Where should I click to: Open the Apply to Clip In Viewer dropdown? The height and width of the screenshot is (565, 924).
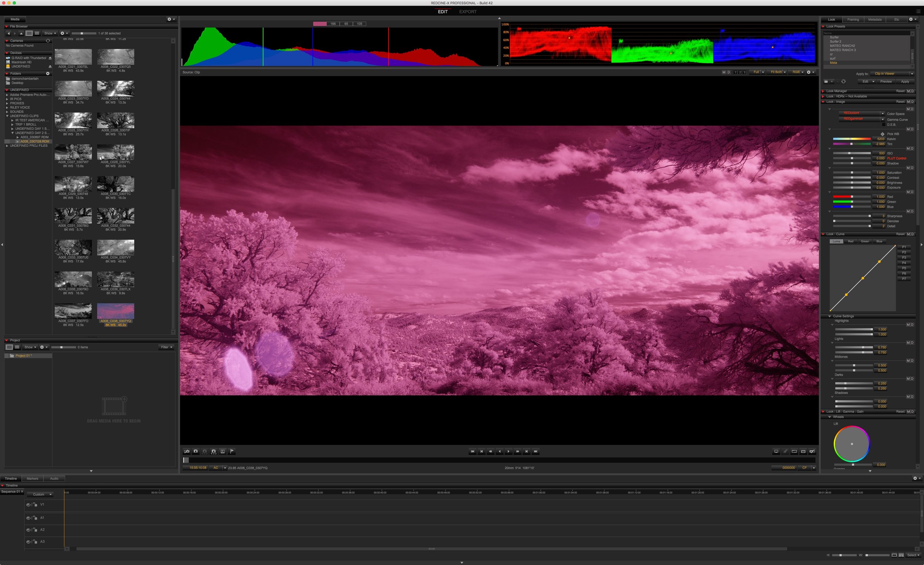coord(892,74)
